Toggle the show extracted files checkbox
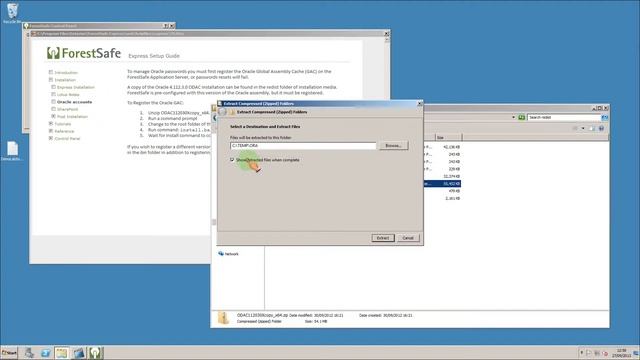Screen dimensions: 640x360 232,160
